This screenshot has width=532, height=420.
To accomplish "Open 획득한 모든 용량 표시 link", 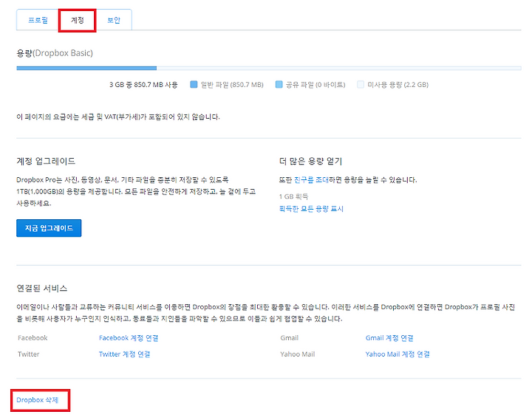I will click(311, 209).
